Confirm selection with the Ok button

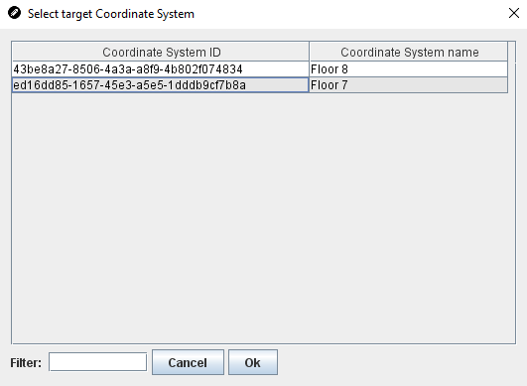253,362
